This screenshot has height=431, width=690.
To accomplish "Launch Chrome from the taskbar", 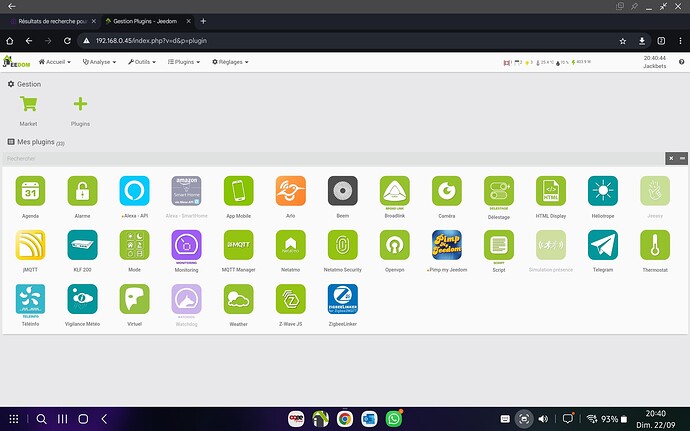I will 345,419.
